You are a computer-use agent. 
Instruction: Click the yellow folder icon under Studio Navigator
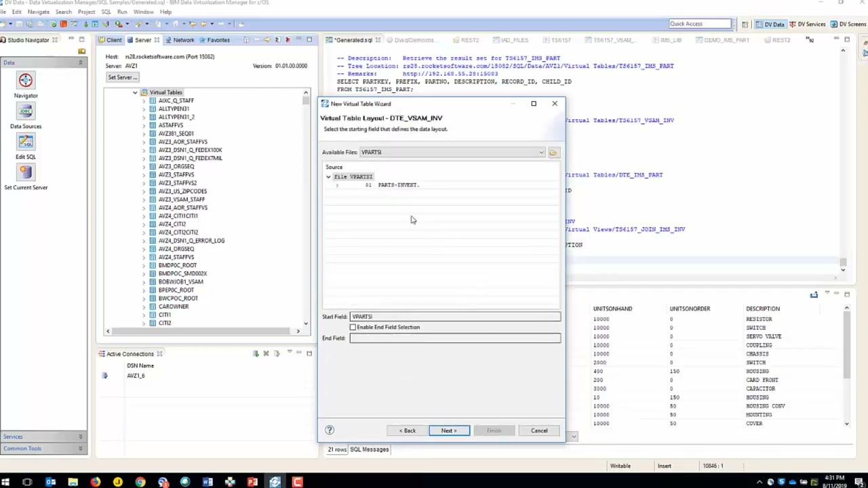(x=82, y=52)
